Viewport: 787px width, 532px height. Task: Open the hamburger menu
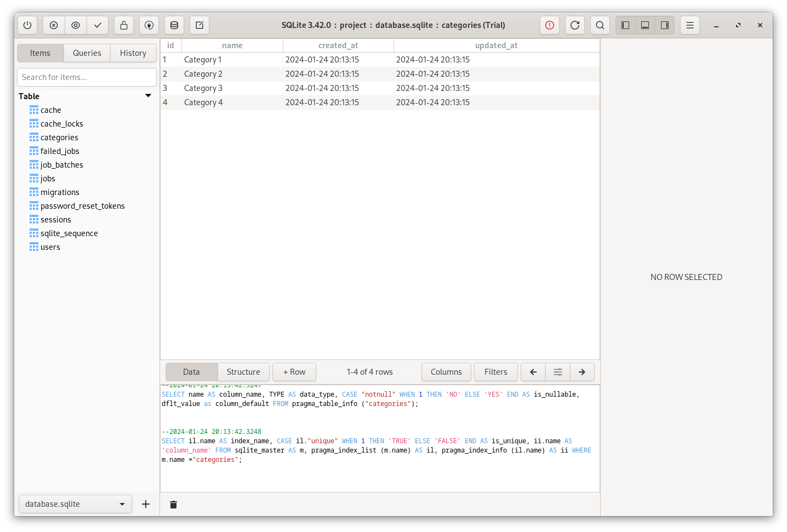coord(690,25)
